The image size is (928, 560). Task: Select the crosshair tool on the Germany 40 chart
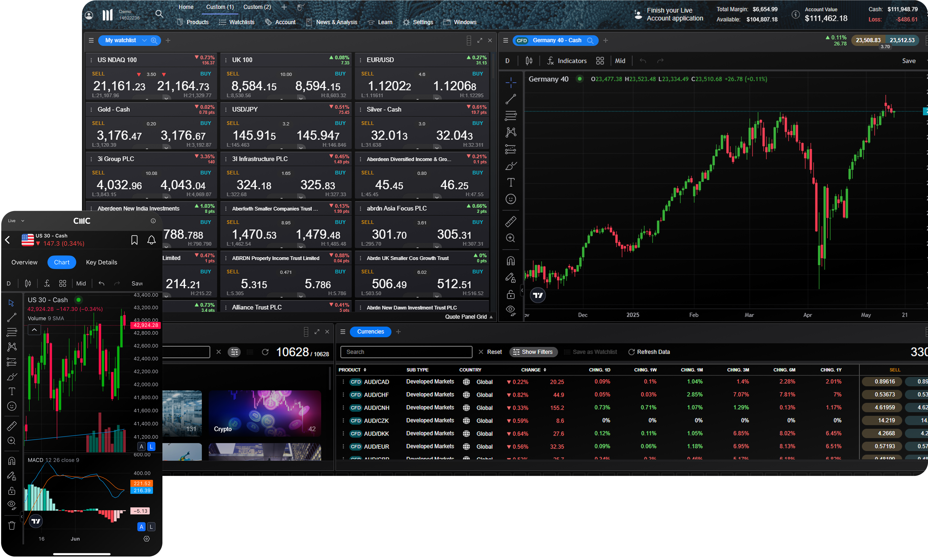(x=511, y=82)
